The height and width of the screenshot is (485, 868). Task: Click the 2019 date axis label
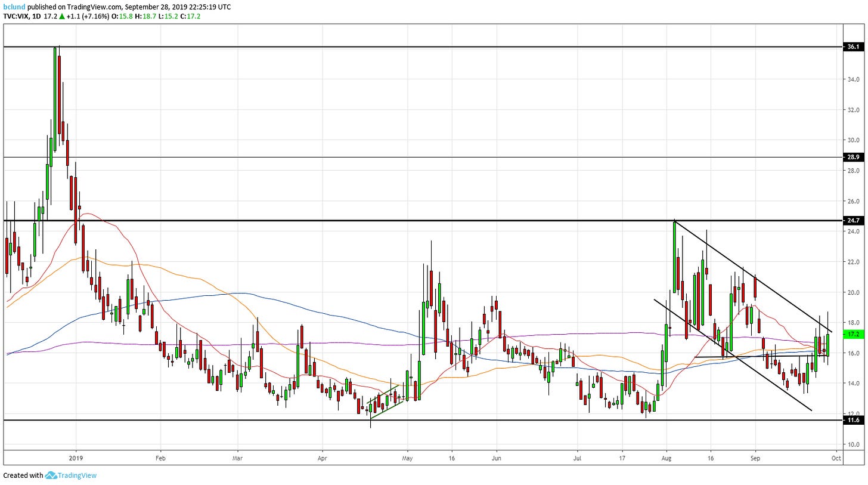(x=76, y=458)
